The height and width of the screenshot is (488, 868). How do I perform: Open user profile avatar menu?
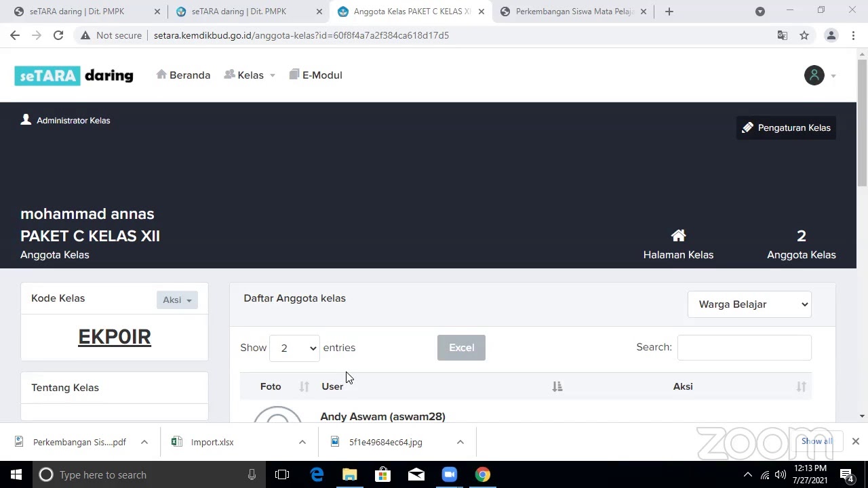point(814,75)
